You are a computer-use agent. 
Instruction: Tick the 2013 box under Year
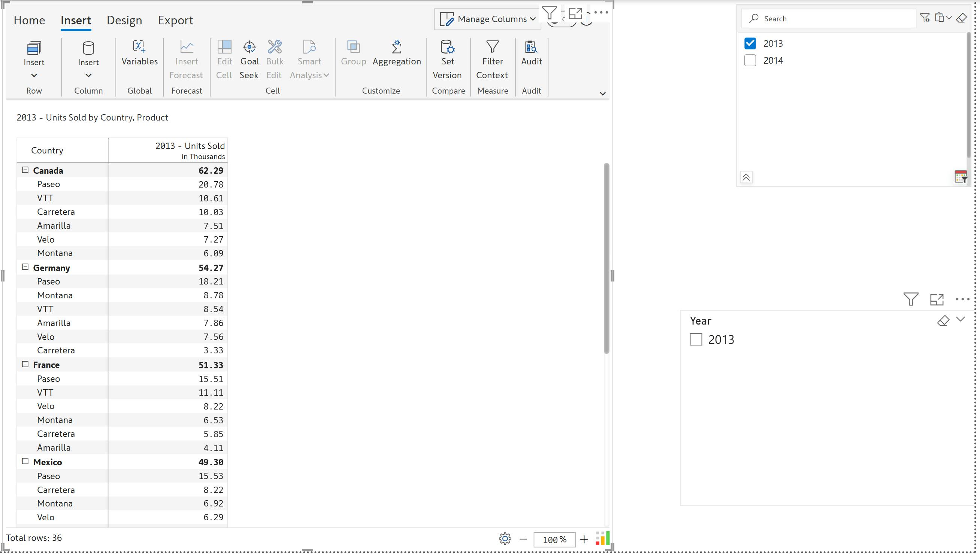tap(696, 339)
